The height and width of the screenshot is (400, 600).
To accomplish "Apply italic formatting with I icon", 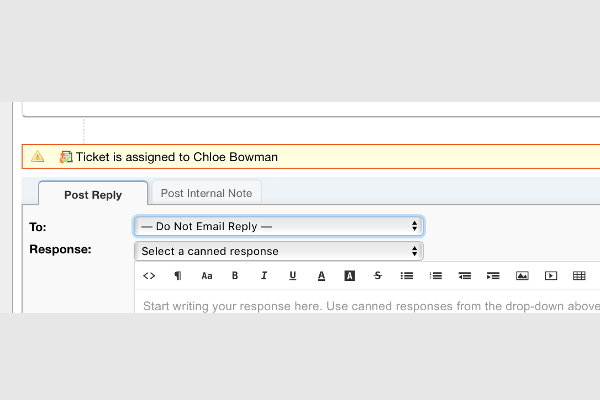I will [264, 276].
